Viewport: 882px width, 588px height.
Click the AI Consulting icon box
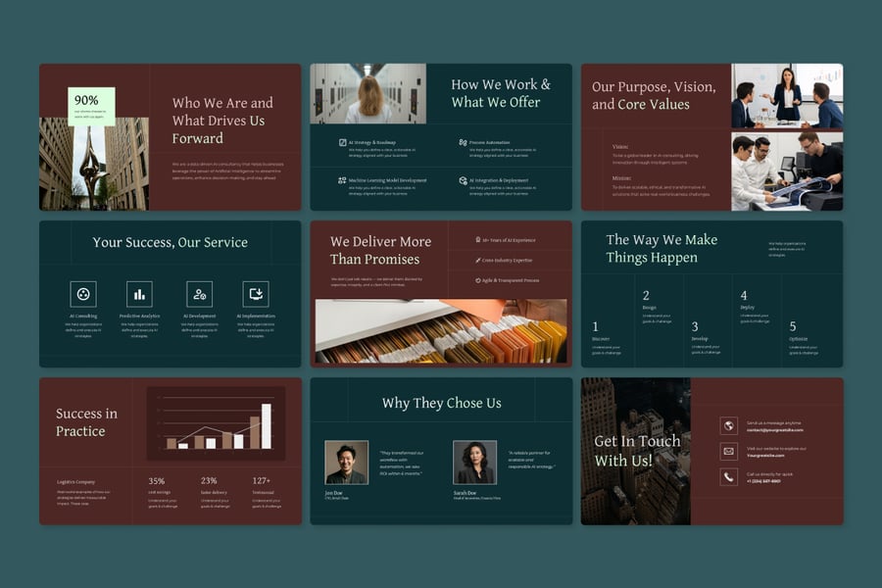pyautogui.click(x=83, y=294)
